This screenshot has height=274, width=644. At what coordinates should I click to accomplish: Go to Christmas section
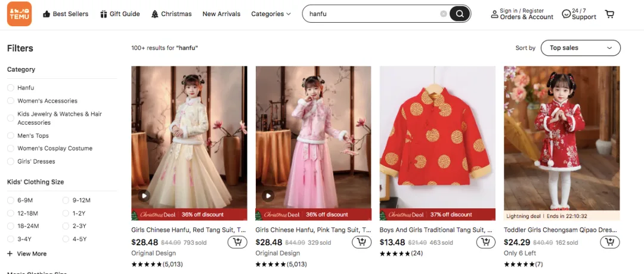172,14
